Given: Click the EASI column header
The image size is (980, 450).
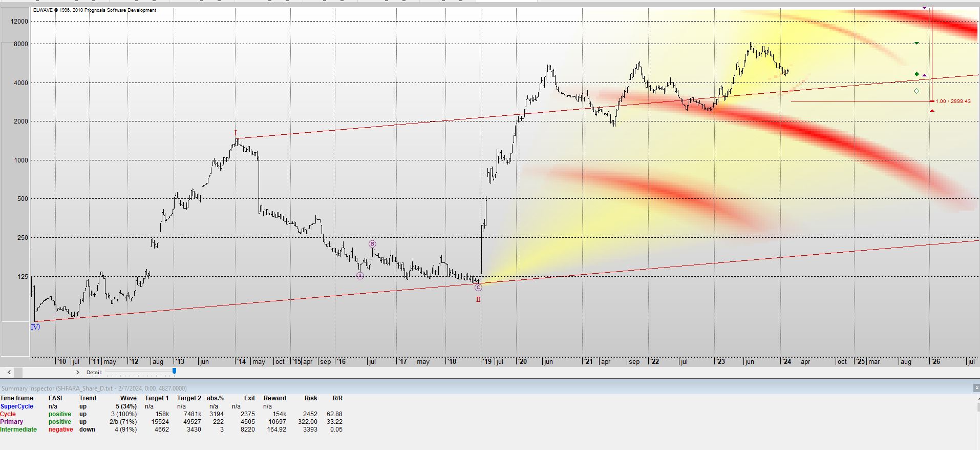Looking at the screenshot, I should pos(55,398).
